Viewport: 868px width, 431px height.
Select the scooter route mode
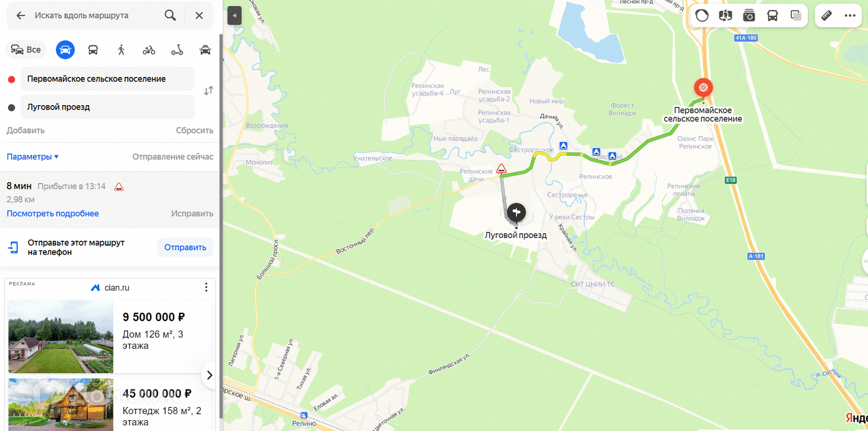click(x=177, y=50)
